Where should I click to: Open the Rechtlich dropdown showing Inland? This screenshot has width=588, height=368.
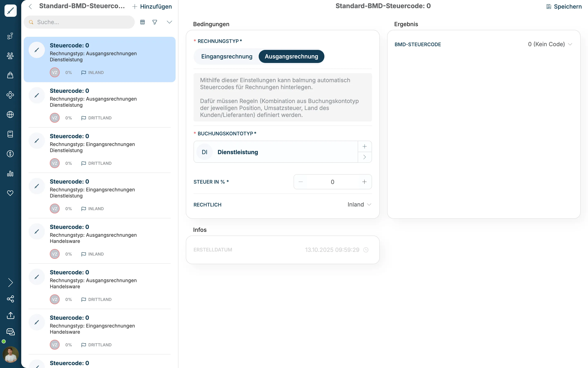tap(359, 204)
